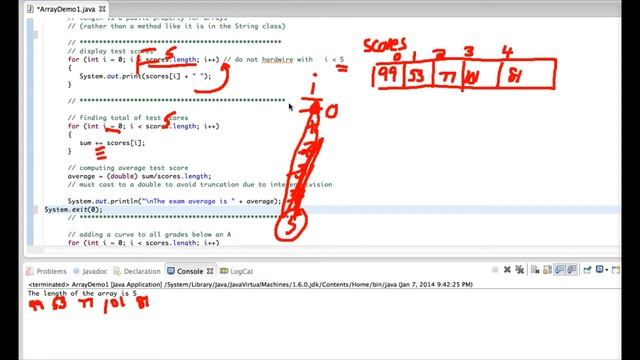Screen dimensions: 640x360
Task: Click the Pin Console icon
Action: click(x=587, y=270)
